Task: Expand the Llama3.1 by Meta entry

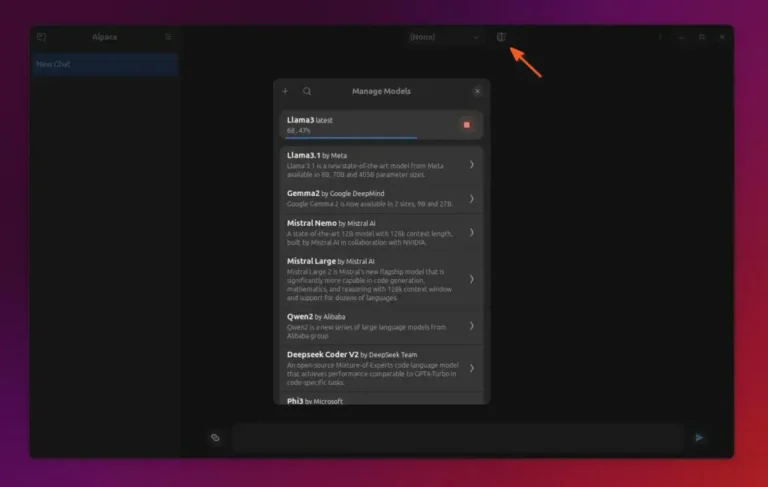Action: pyautogui.click(x=471, y=164)
